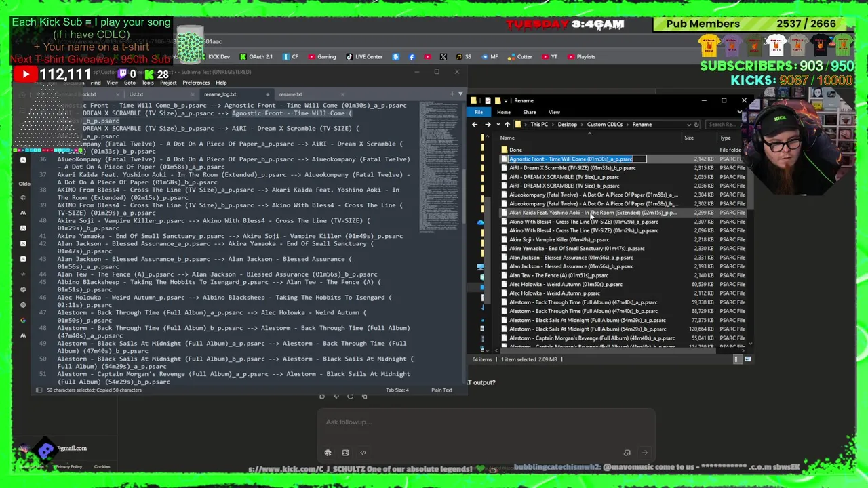Select 'Akira Yamaoka - End Of Small Sanctuary' file
The height and width of the screenshot is (488, 868).
point(577,248)
